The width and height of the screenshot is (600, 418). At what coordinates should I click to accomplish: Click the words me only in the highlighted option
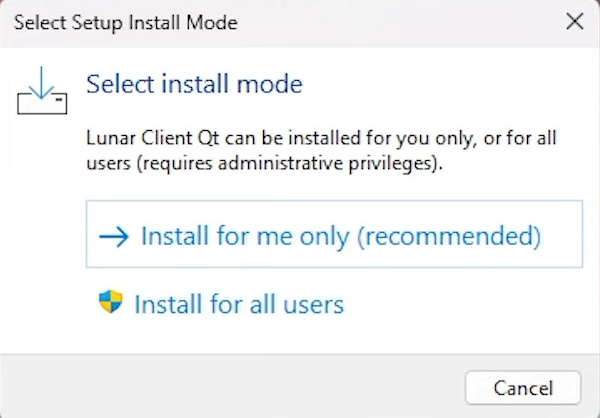tap(303, 236)
